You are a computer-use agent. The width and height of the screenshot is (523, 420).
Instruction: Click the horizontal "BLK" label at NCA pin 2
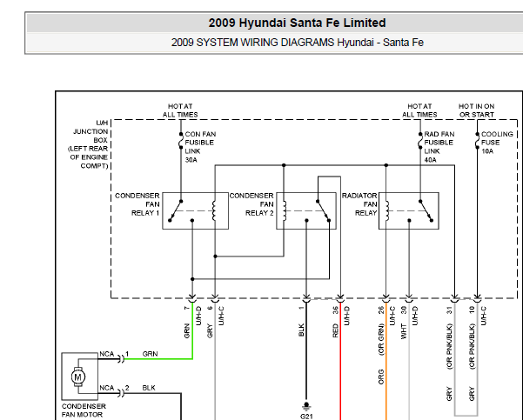tap(149, 388)
